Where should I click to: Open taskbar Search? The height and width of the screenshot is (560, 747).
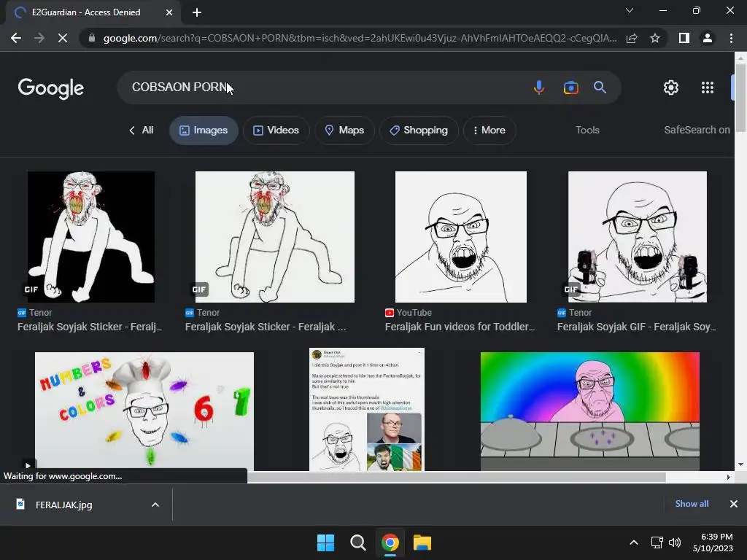tap(357, 542)
